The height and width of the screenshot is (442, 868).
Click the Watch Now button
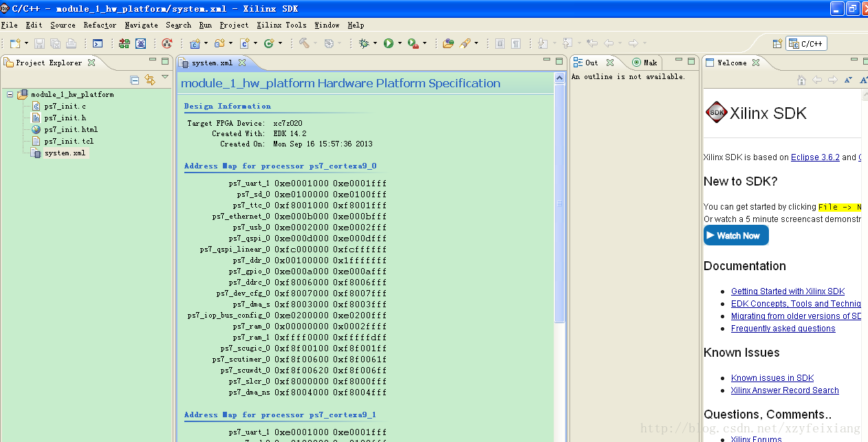(x=736, y=235)
